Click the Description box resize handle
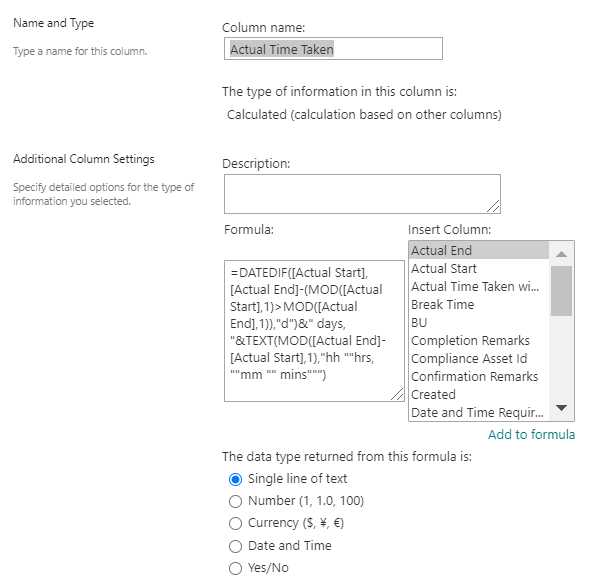 [493, 206]
